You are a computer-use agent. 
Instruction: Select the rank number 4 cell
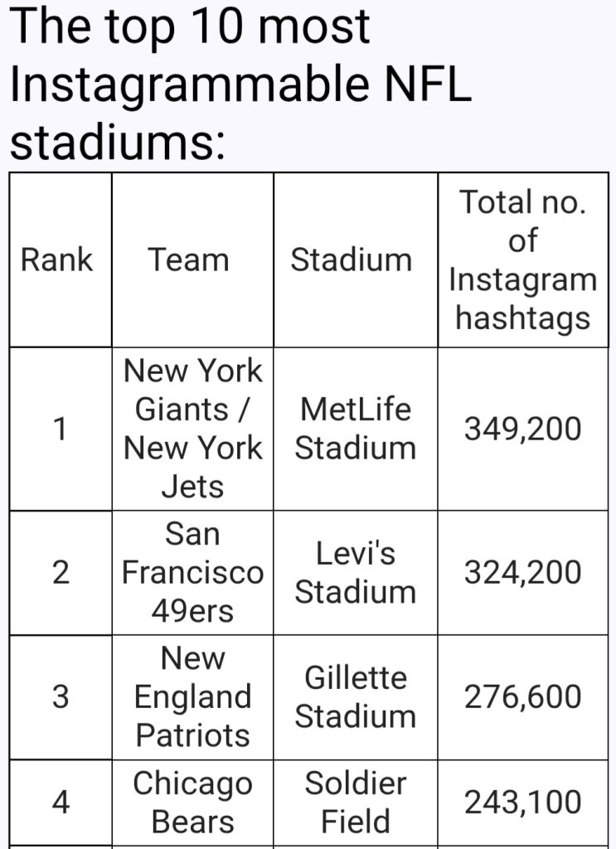[60, 803]
